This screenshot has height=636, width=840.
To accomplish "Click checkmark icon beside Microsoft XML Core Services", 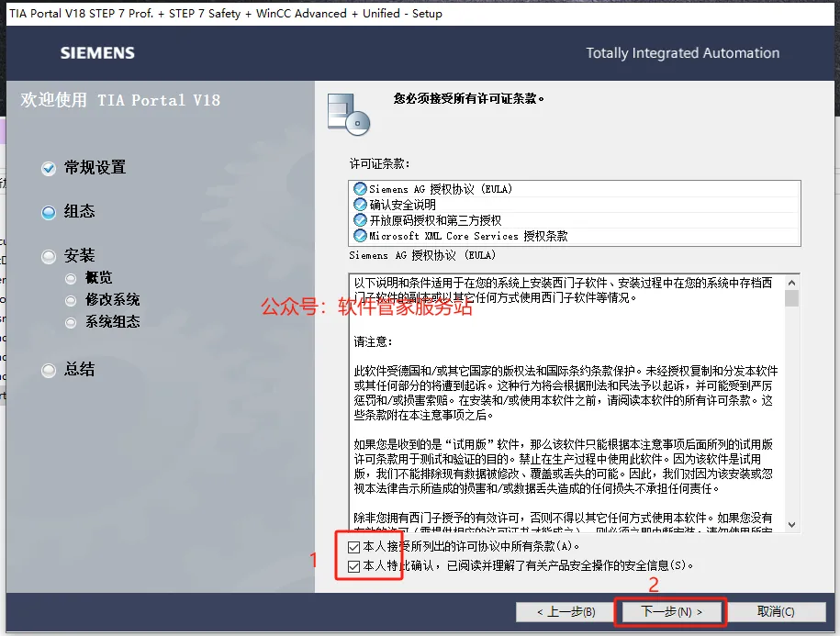I will pyautogui.click(x=361, y=236).
